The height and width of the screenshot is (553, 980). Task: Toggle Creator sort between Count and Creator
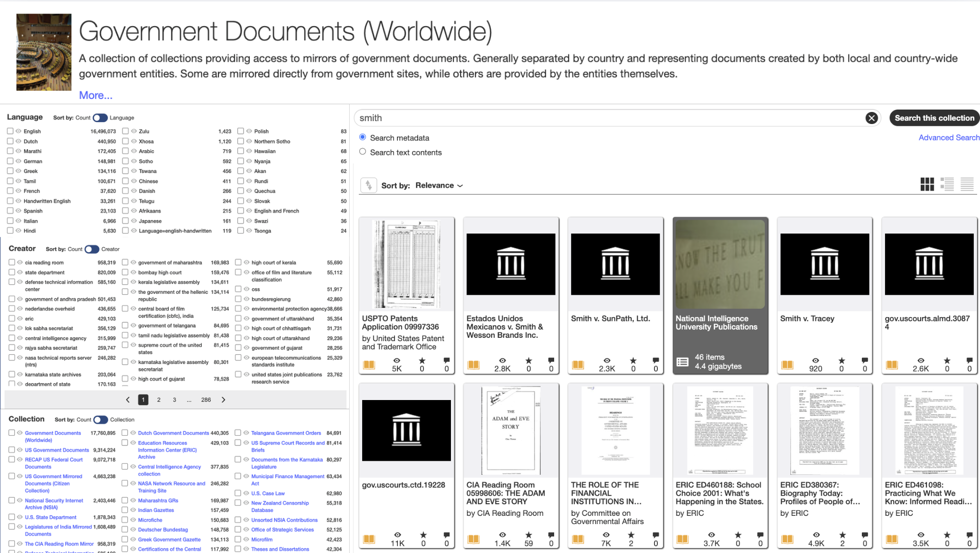92,249
